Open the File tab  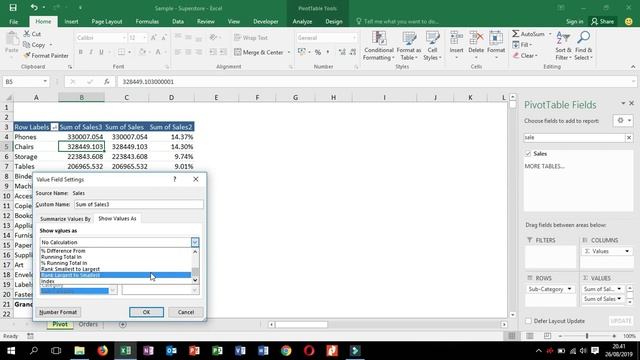pos(13,21)
